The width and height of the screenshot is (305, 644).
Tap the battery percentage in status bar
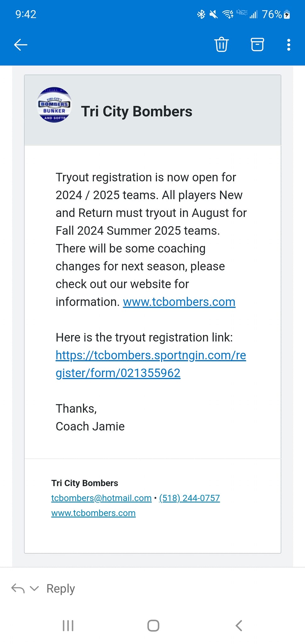[272, 14]
